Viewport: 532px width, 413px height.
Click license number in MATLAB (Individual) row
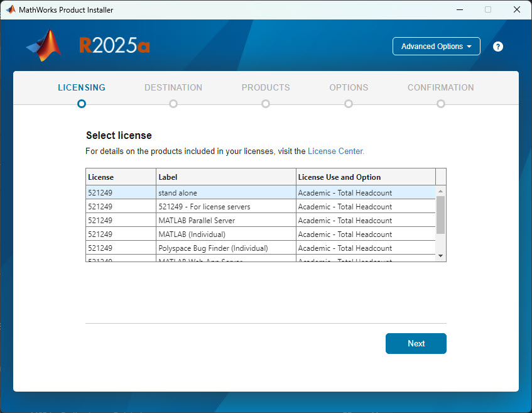tap(100, 234)
